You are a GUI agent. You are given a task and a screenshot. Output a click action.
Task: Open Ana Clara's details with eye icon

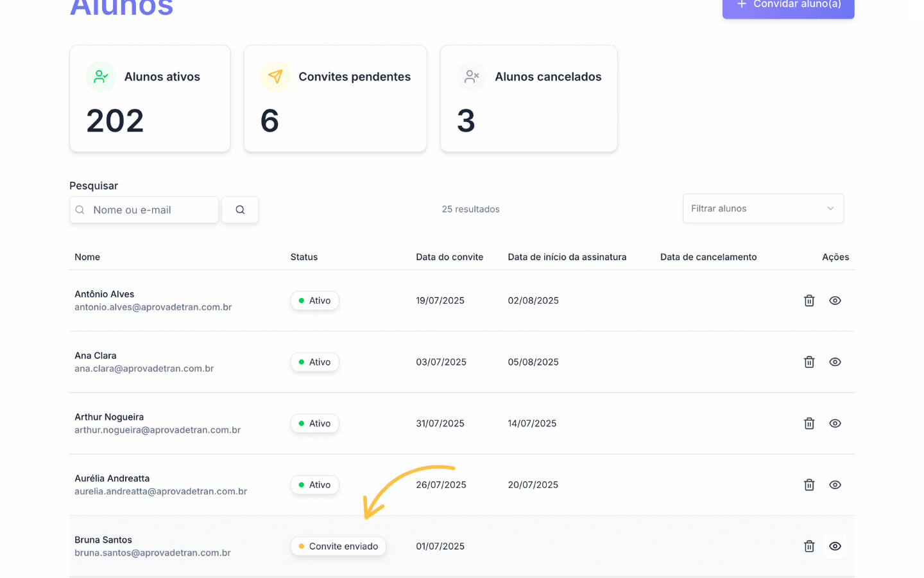[x=835, y=362]
